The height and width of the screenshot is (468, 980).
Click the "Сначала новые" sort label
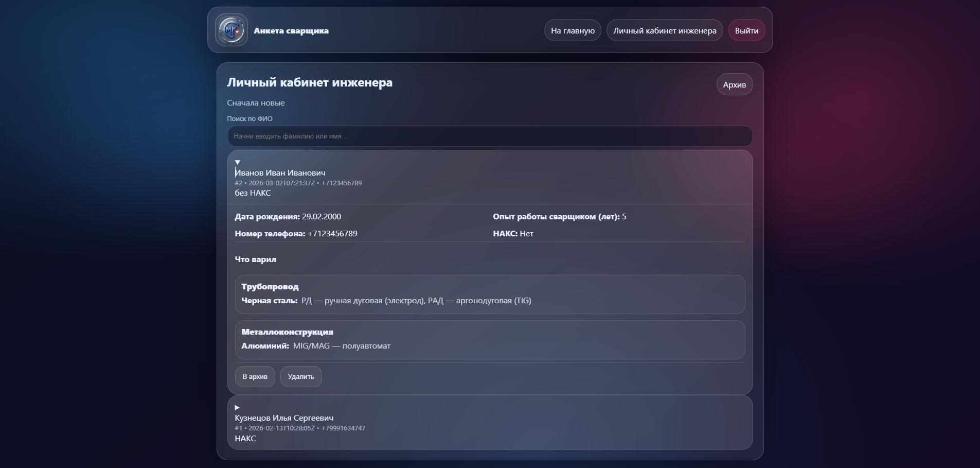point(256,103)
